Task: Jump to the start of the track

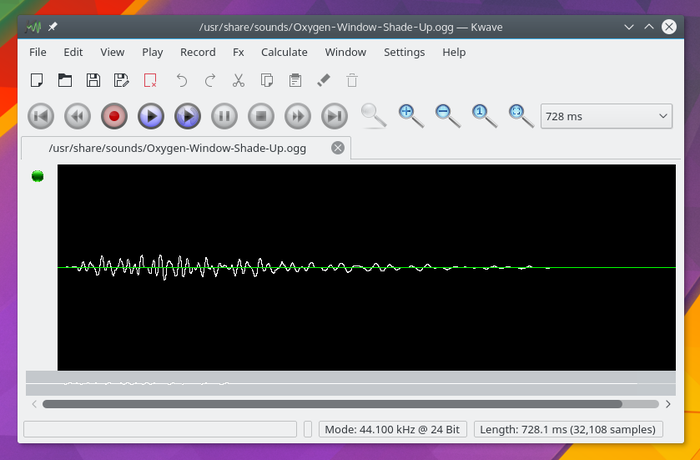Action: coord(40,117)
